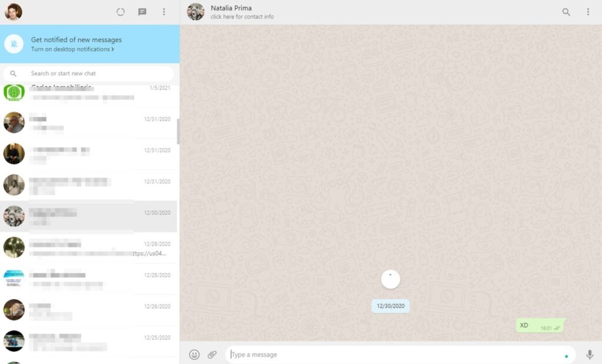The height and width of the screenshot is (364, 602).
Task: Open the emoji picker smiley icon
Action: tap(194, 355)
